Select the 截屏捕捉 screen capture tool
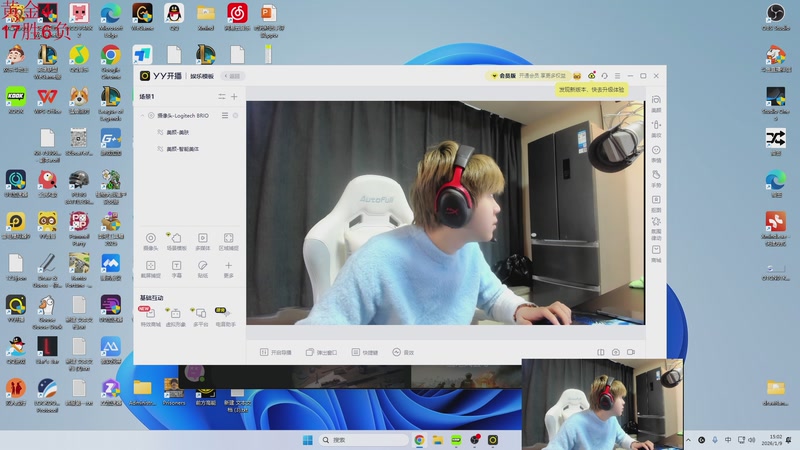This screenshot has height=450, width=800. (151, 269)
